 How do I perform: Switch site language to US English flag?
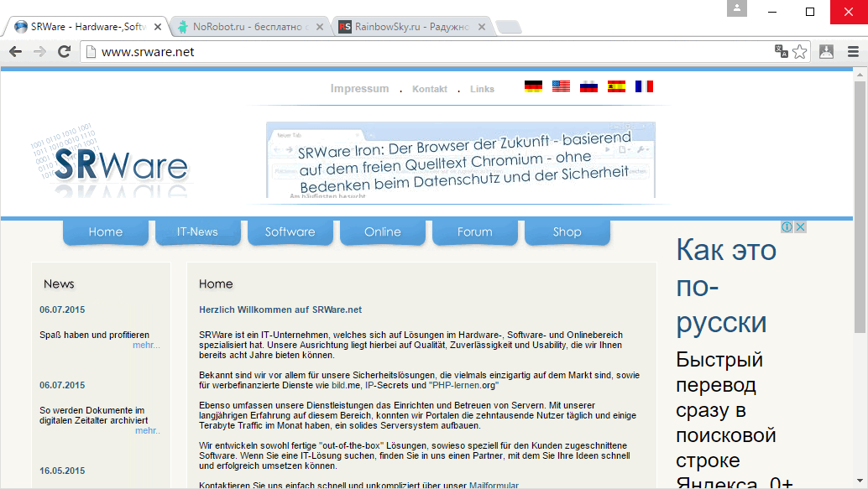coord(561,86)
